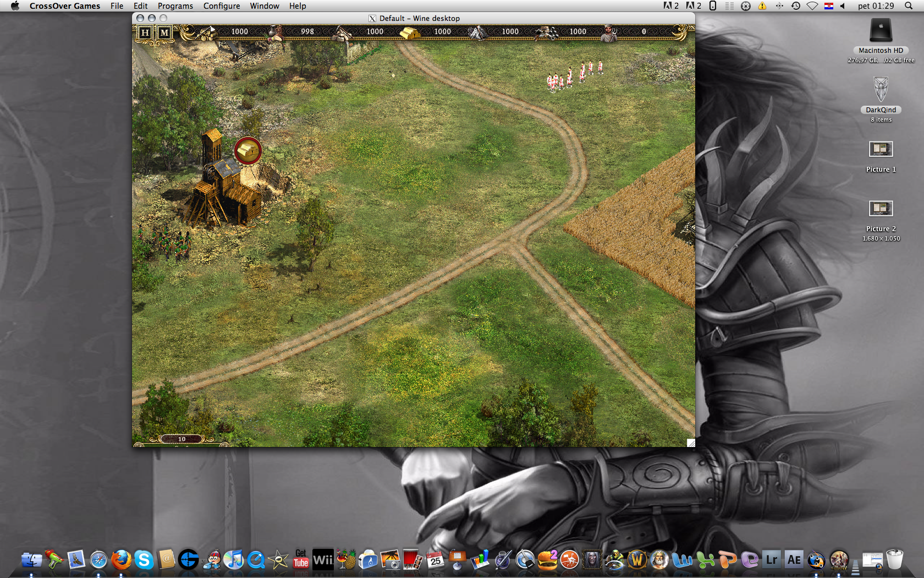Viewport: 924px width, 578px height.
Task: Select the white-red soldier group
Action: point(574,76)
